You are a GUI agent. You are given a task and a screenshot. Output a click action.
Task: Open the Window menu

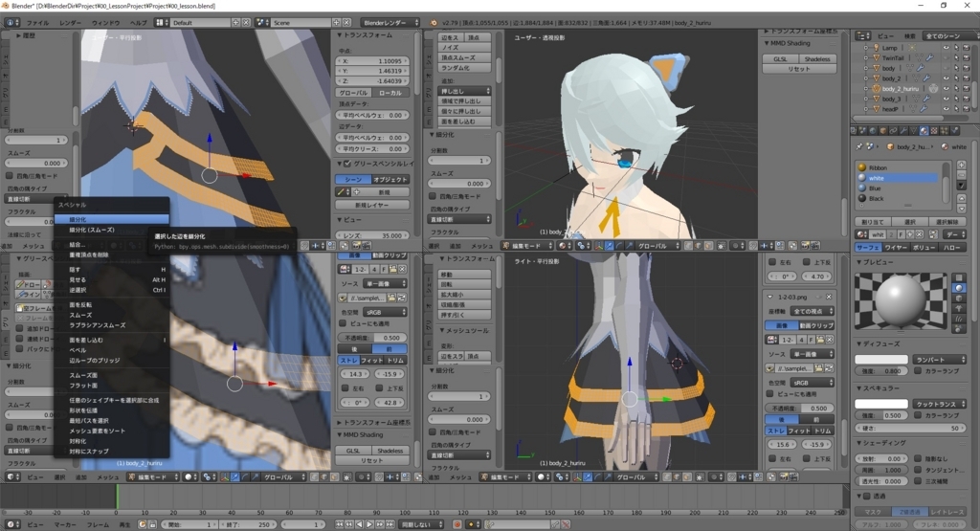[x=105, y=23]
